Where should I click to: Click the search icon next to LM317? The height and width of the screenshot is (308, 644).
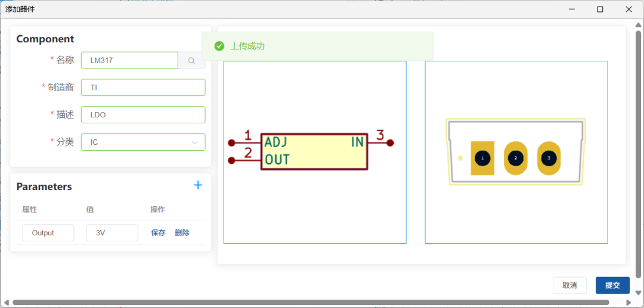click(191, 60)
